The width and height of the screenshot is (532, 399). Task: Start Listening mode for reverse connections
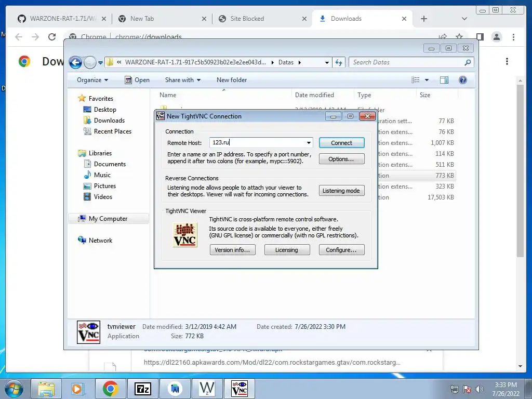342,191
